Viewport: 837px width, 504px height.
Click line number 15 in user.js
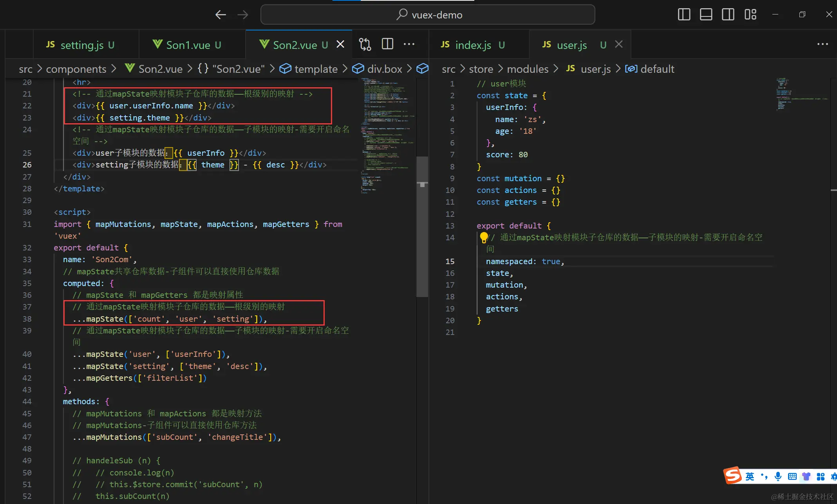[x=450, y=261]
